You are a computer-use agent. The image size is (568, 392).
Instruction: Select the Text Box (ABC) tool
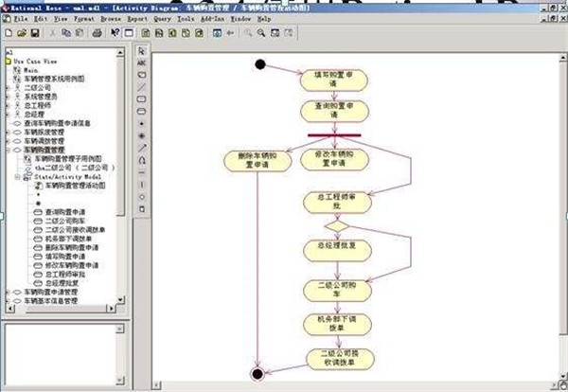pyautogui.click(x=142, y=62)
